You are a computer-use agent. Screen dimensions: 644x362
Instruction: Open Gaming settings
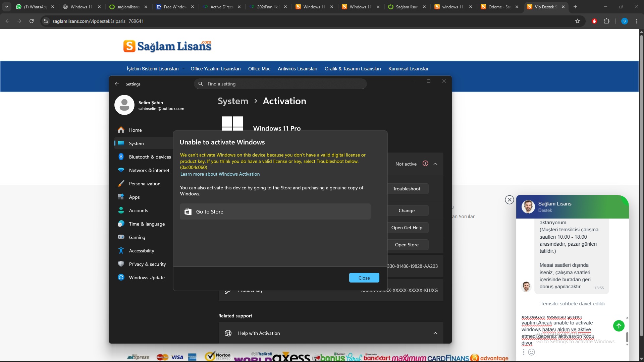(x=144, y=237)
